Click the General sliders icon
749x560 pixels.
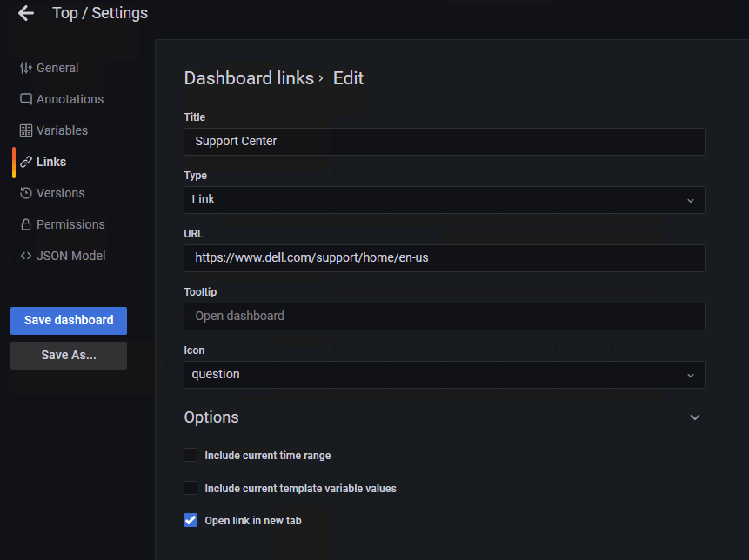pos(26,68)
